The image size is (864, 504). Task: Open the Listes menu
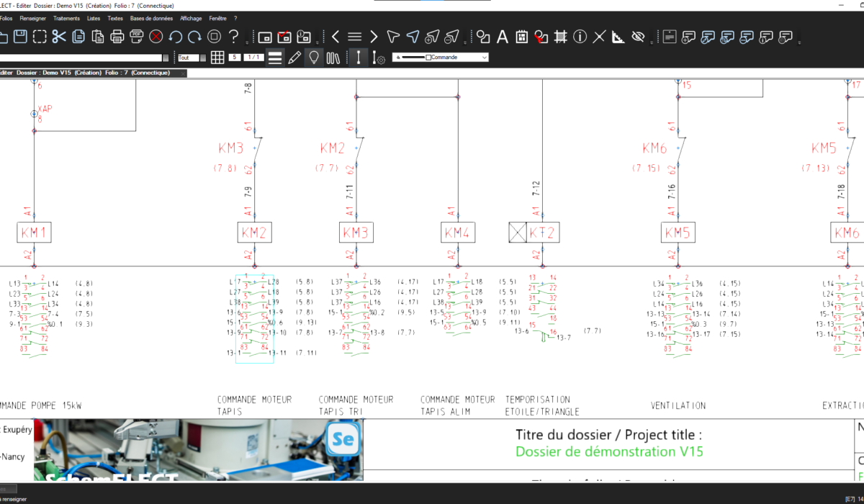click(94, 18)
